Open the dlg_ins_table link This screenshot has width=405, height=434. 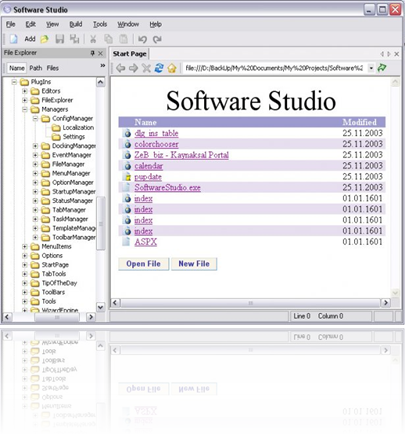tap(156, 133)
